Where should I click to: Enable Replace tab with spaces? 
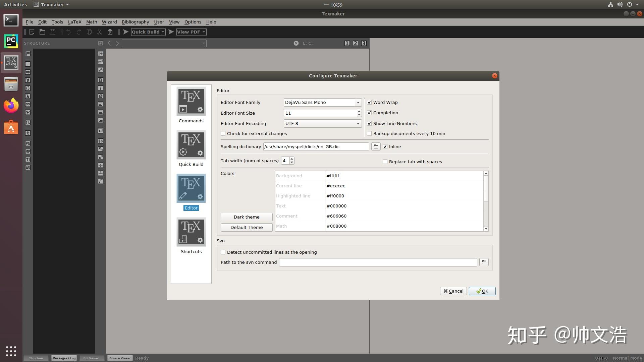click(385, 162)
